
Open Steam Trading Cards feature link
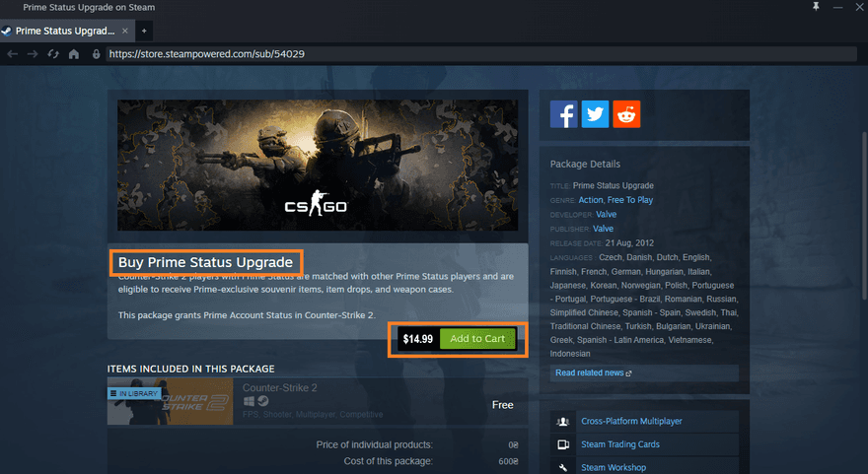[x=619, y=444]
